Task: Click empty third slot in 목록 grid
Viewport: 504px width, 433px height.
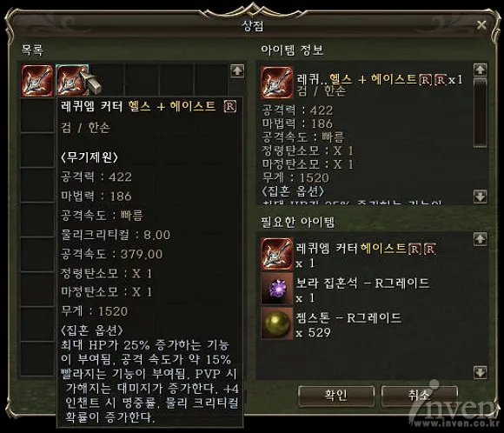Action: click(x=107, y=80)
